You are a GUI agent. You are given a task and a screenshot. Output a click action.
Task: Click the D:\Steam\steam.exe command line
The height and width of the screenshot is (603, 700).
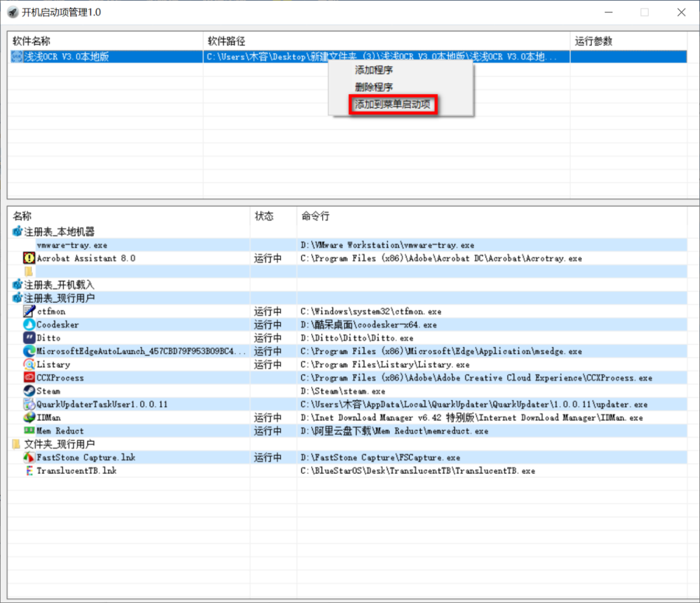pyautogui.click(x=342, y=391)
